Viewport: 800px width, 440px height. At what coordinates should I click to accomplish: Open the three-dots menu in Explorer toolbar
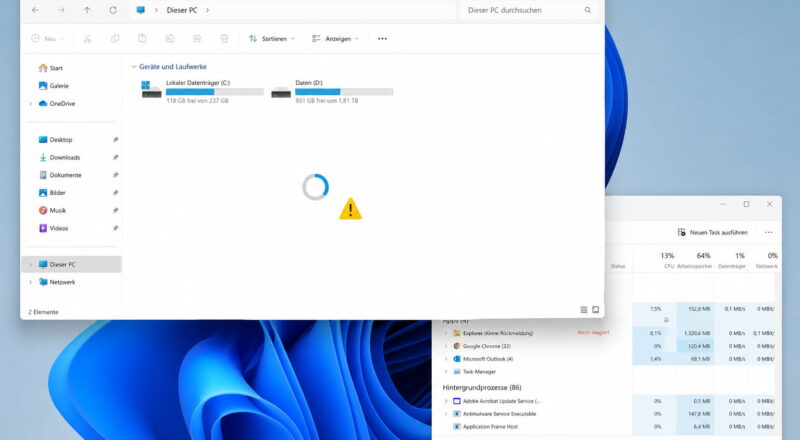coord(382,38)
